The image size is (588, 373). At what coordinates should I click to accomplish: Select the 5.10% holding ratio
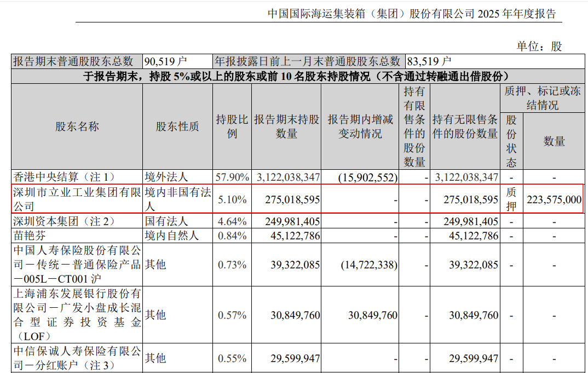click(232, 199)
